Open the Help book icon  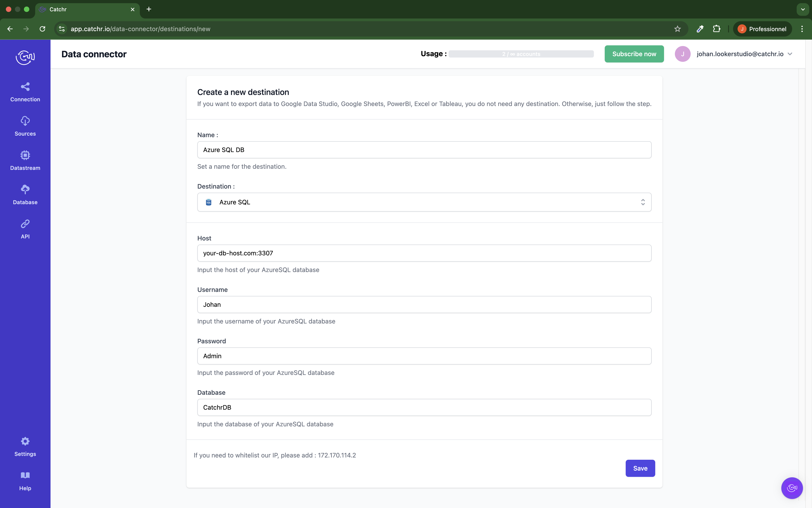tap(25, 476)
